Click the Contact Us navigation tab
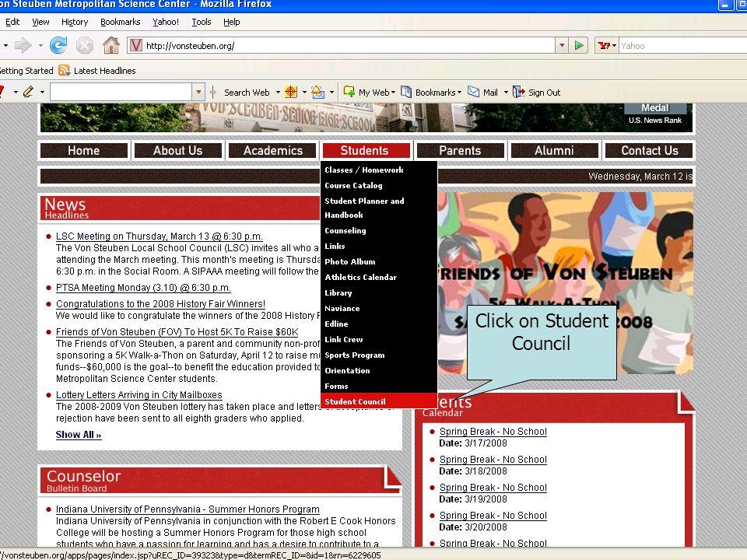747x560 pixels. (649, 150)
